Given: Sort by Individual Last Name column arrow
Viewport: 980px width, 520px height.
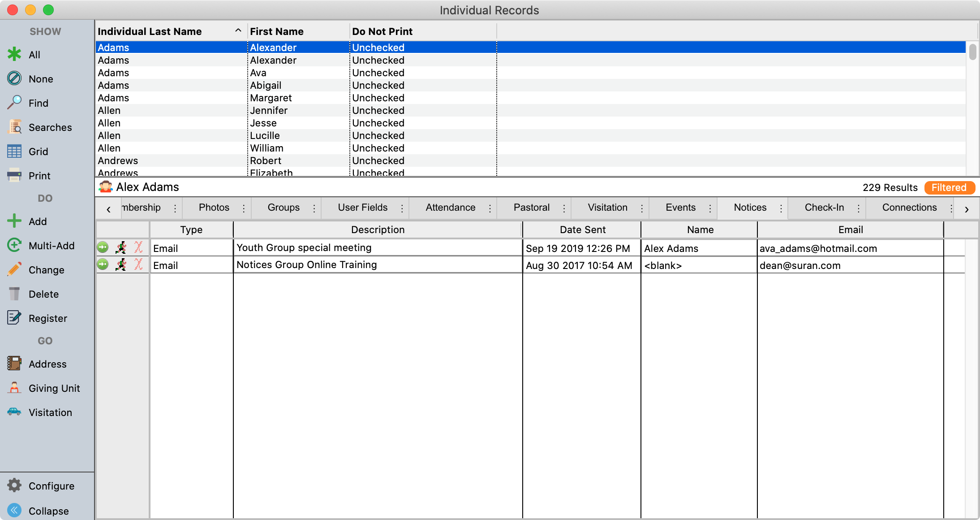Looking at the screenshot, I should click(238, 31).
